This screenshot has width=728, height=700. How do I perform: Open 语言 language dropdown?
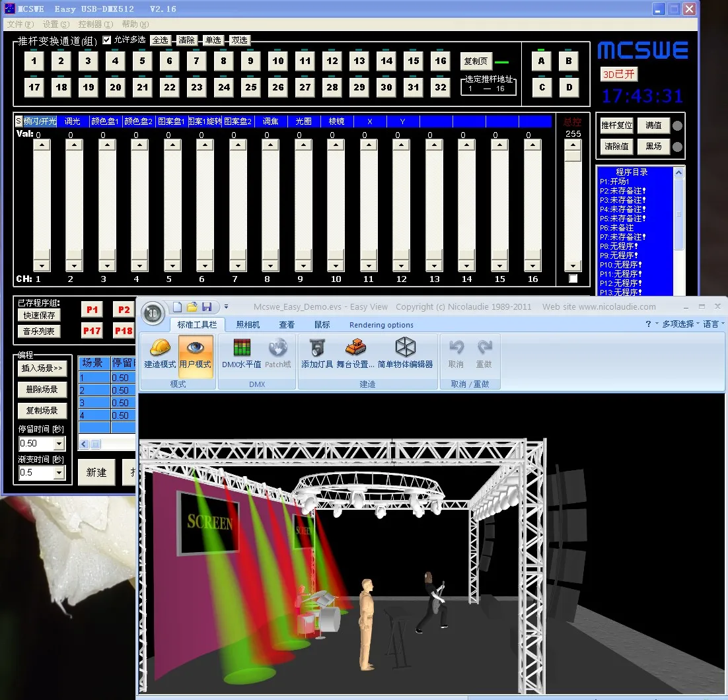coord(713,324)
